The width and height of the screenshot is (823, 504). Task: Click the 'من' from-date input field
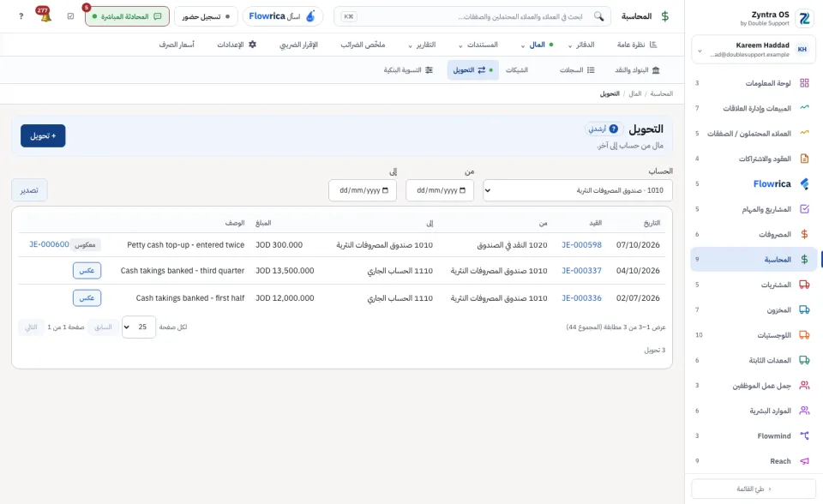440,190
